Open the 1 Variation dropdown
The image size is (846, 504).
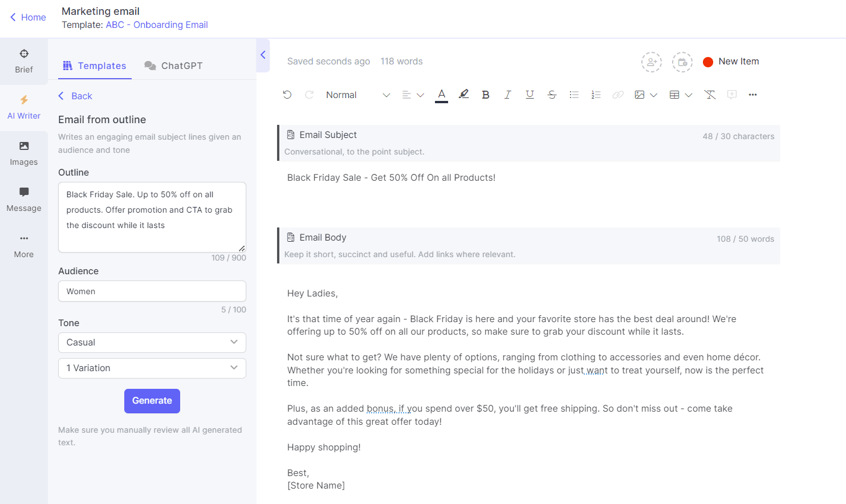(x=152, y=368)
